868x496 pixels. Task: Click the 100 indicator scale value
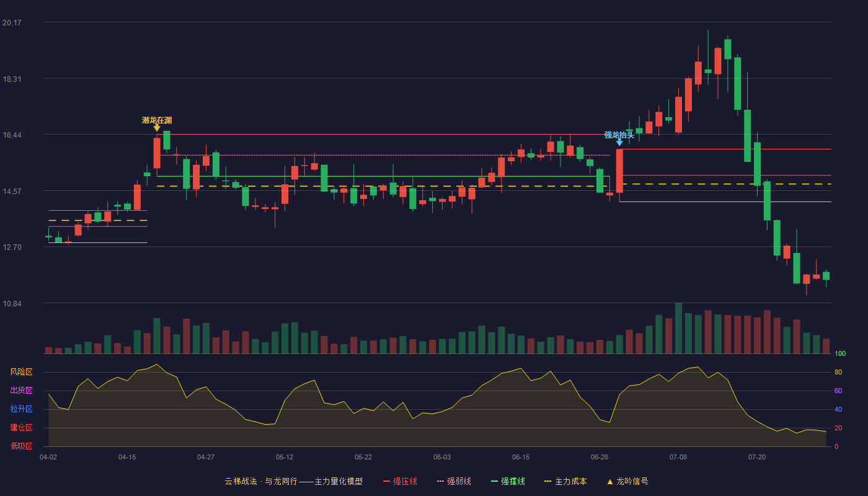(840, 353)
